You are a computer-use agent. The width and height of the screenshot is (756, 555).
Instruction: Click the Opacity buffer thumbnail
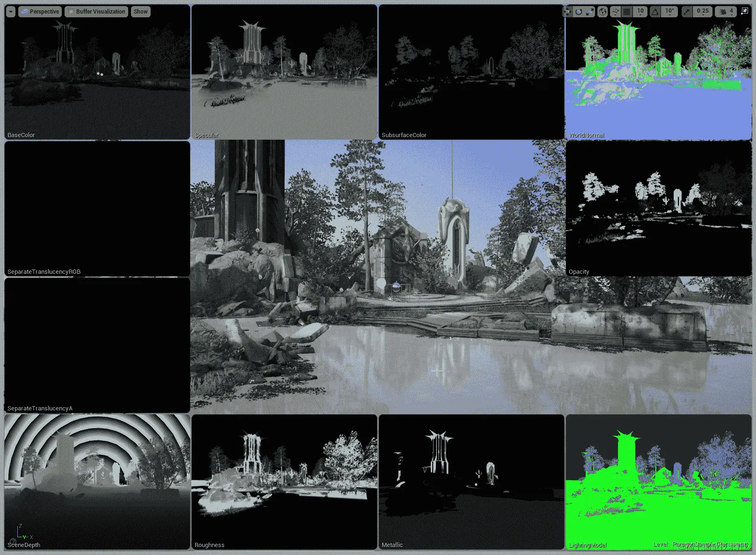[659, 209]
